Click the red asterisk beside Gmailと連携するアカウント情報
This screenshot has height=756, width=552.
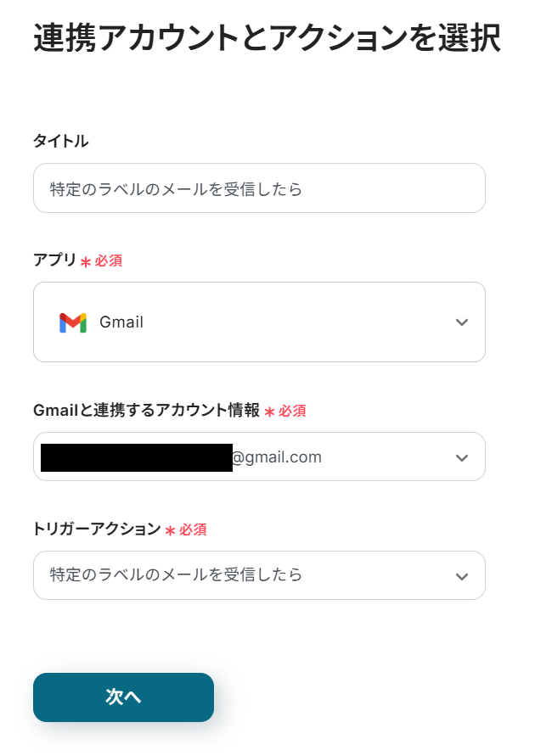tap(270, 412)
